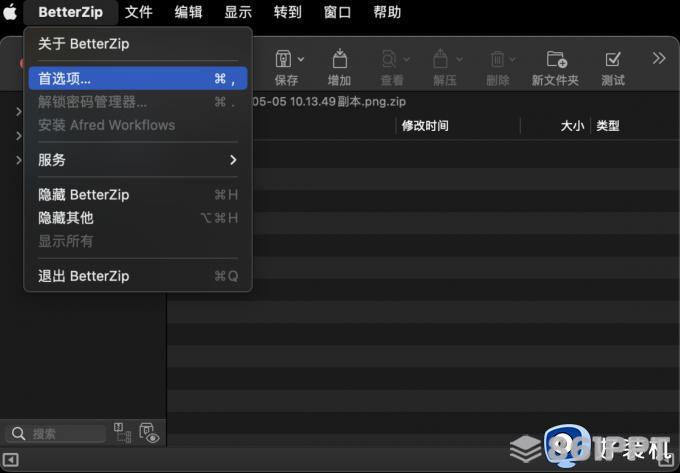Open the 窗口 menu
Viewport: 680px width, 473px height.
[337, 12]
